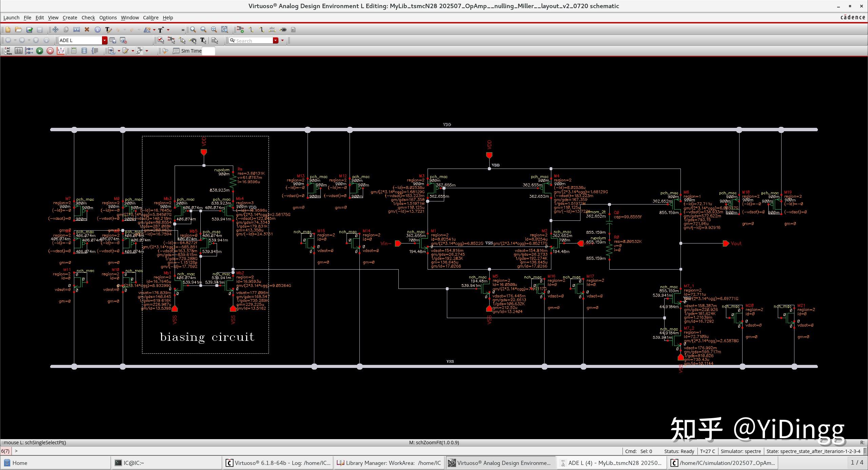Image resolution: width=868 pixels, height=470 pixels.
Task: Open the Results Browser icon
Action: [x=84, y=51]
